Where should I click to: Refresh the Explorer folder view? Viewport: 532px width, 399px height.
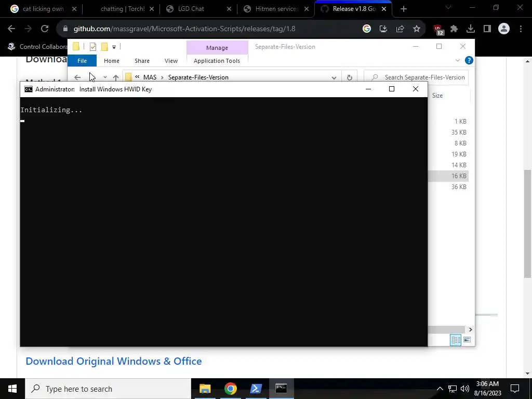pyautogui.click(x=350, y=77)
